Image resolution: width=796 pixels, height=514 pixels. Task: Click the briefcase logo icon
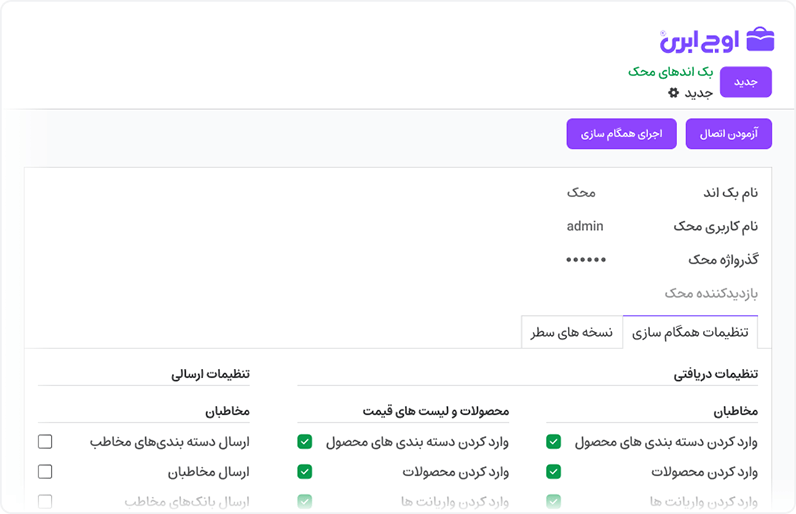[x=760, y=40]
